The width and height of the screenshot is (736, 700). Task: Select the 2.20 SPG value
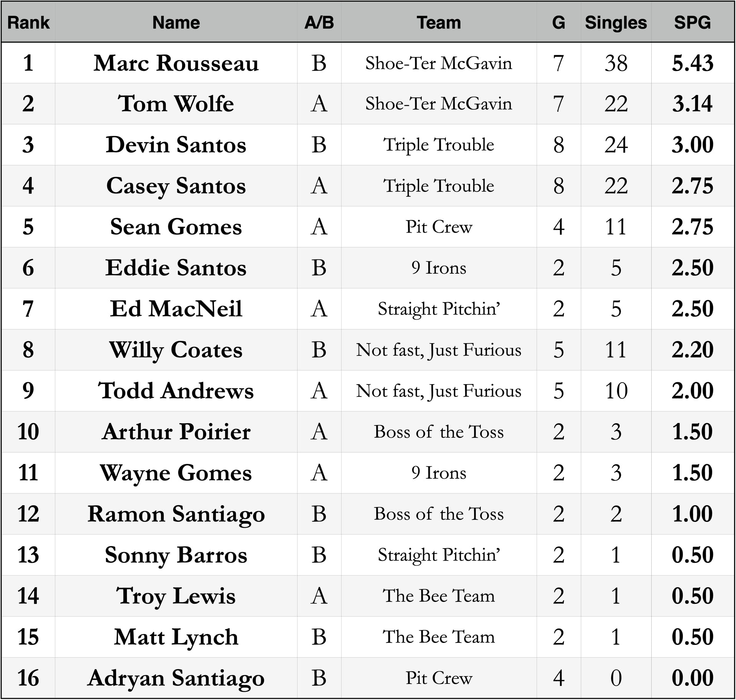click(692, 350)
